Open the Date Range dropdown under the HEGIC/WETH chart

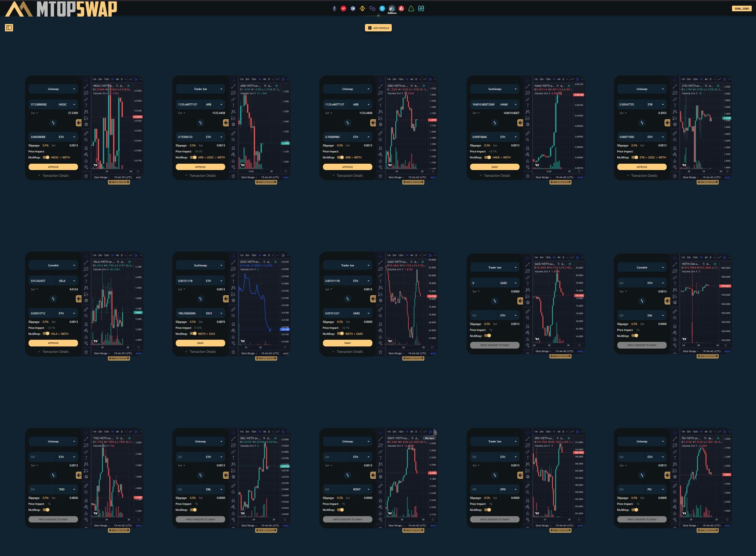coord(101,177)
